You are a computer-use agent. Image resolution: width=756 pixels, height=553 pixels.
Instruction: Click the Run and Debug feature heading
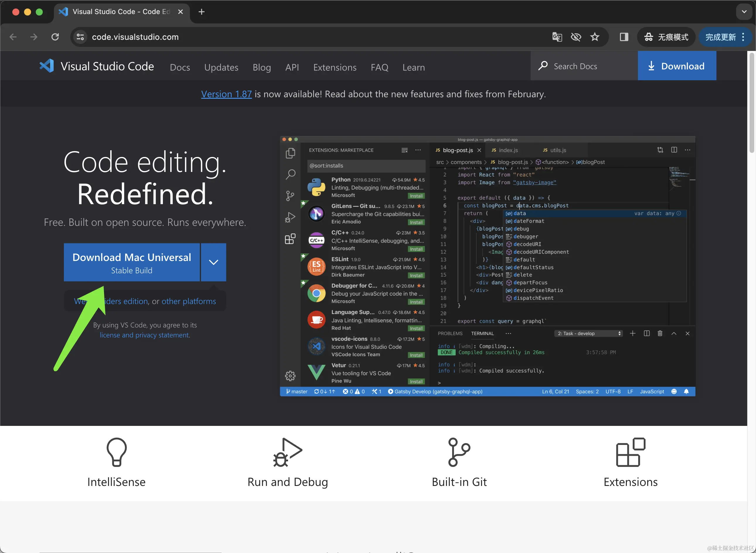(x=287, y=482)
